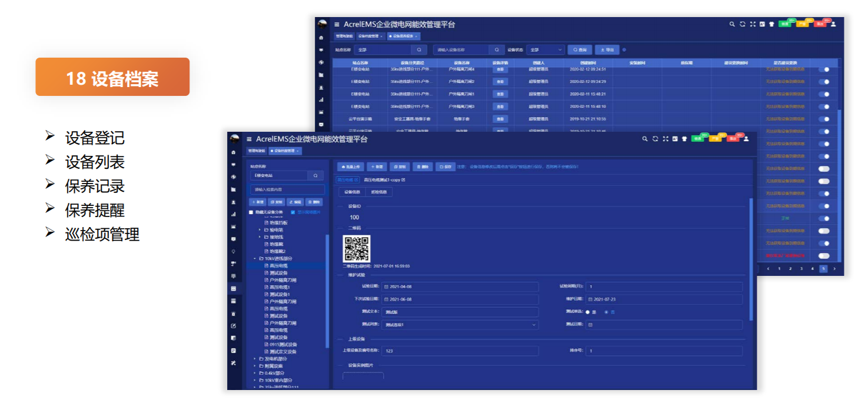Click refresh icon in front window header
The image size is (868, 420).
pos(655,139)
